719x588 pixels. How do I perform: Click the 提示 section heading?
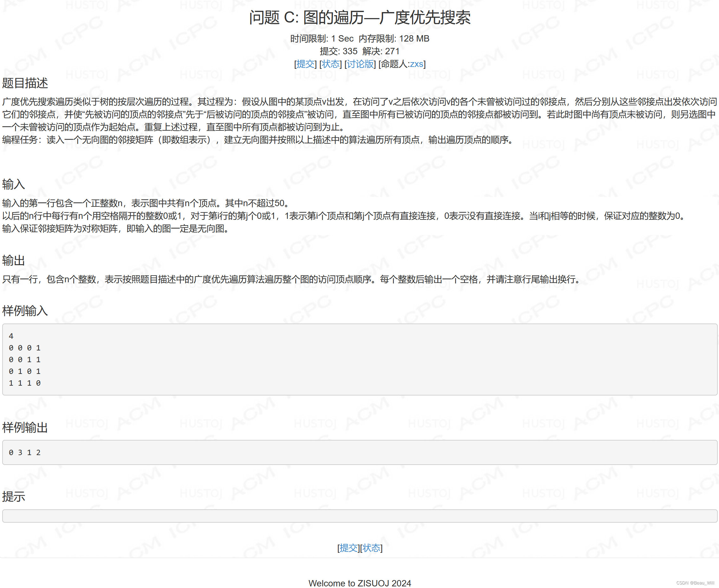click(13, 497)
